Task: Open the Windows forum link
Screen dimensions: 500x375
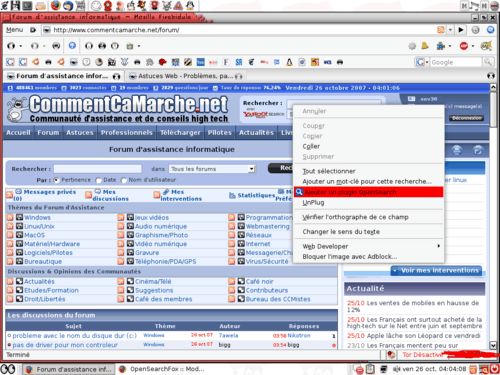Action: click(37, 217)
